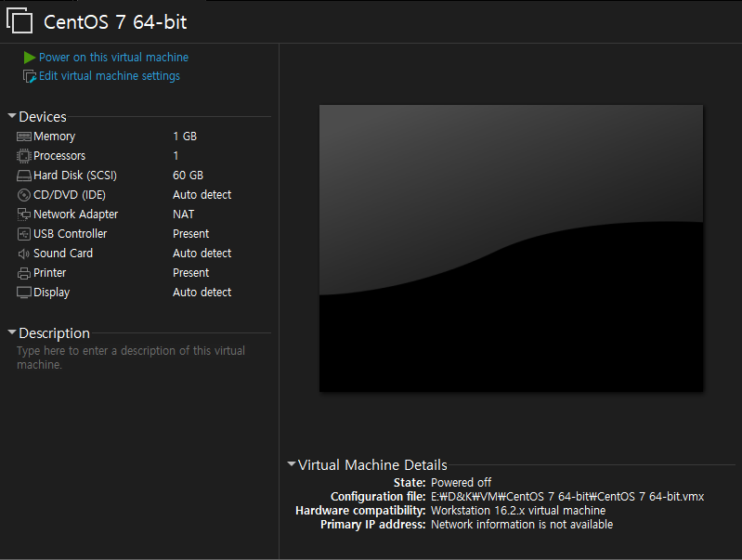Click the USB Controller icon
The height and width of the screenshot is (560, 742).
click(x=23, y=234)
